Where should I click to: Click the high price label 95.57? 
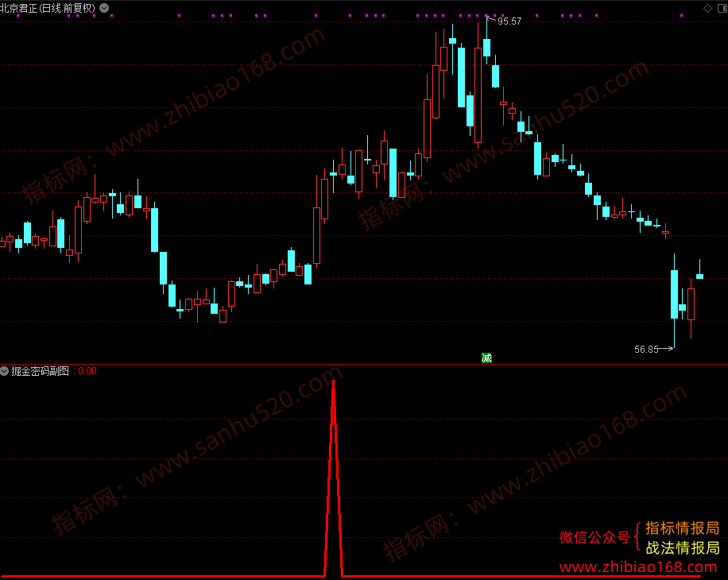[x=509, y=21]
